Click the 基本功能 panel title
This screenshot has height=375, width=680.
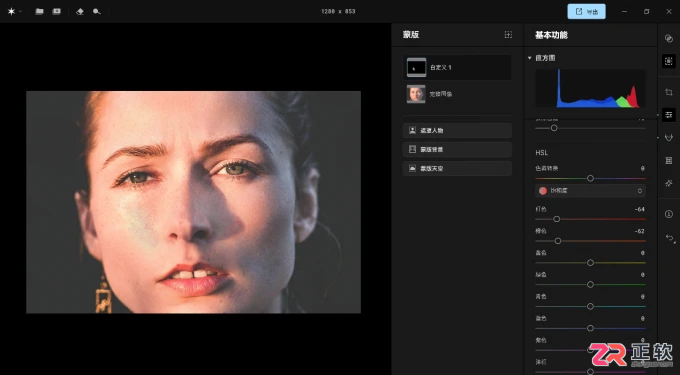pyautogui.click(x=551, y=35)
